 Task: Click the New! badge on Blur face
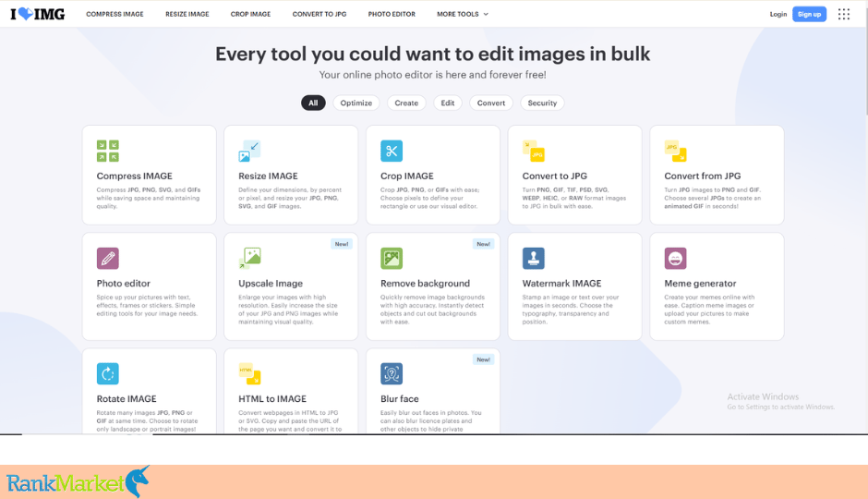coord(483,360)
